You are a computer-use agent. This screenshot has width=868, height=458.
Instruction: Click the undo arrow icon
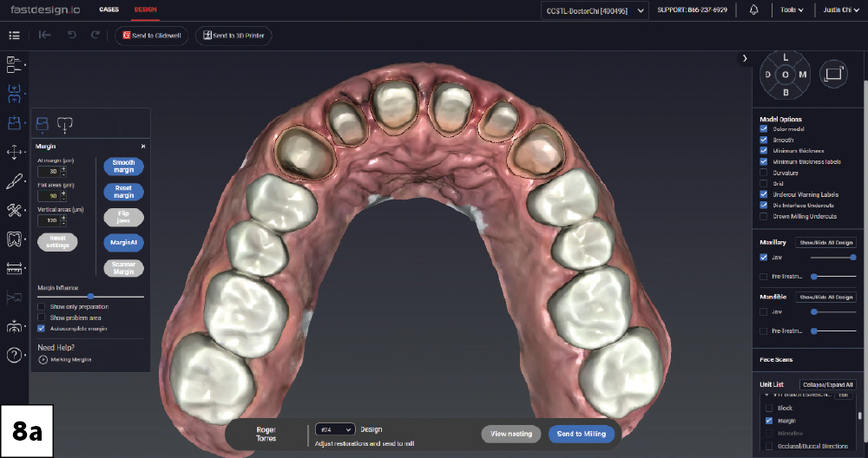(71, 35)
